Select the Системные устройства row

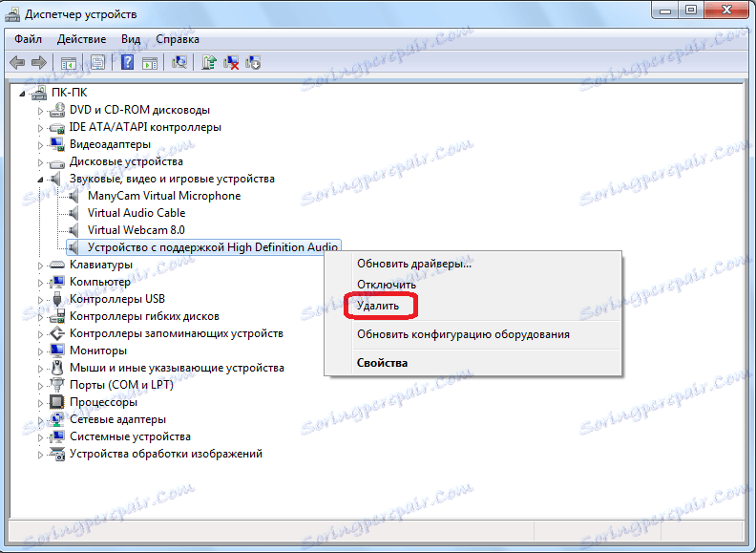coord(130,436)
